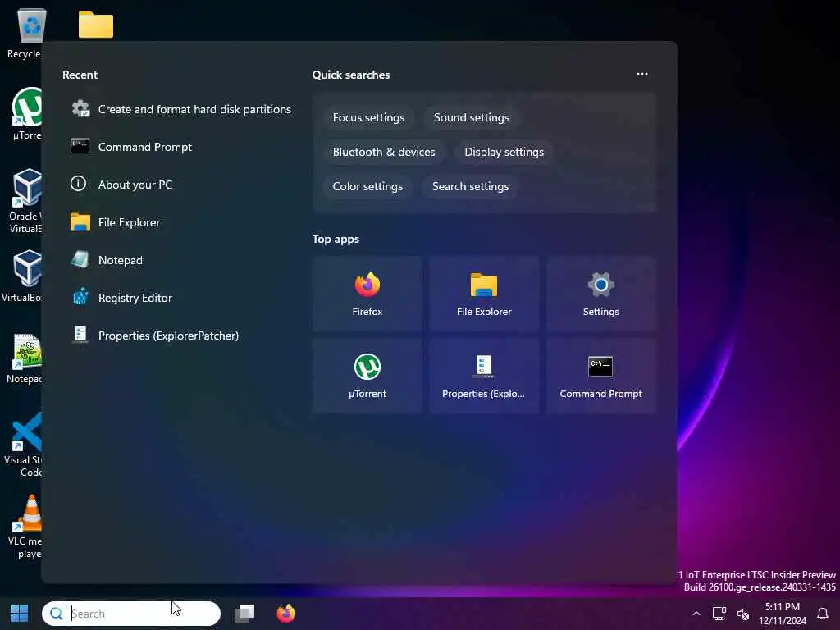This screenshot has height=630, width=840.
Task: Select the Visual Studio Code desktop shortcut
Action: [25, 445]
